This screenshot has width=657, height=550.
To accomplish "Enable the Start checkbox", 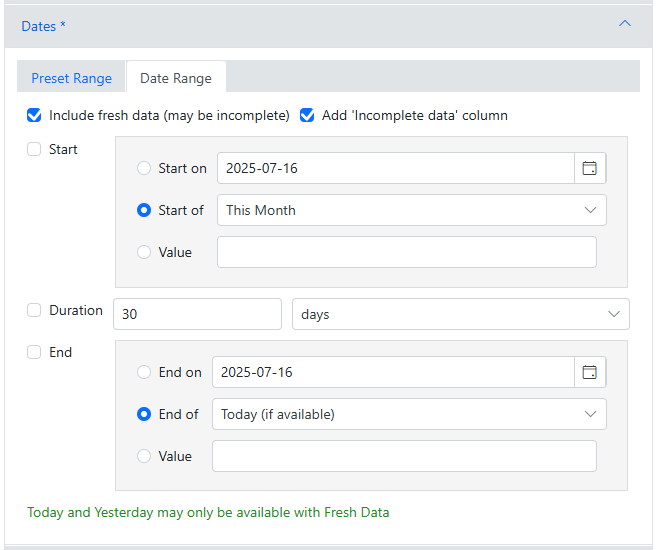I will click(34, 149).
